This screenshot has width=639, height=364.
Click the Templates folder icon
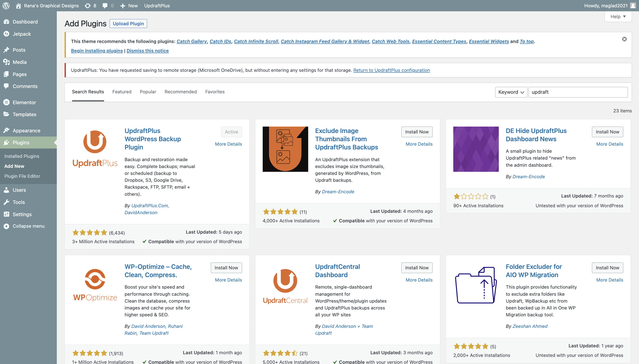coord(6,114)
